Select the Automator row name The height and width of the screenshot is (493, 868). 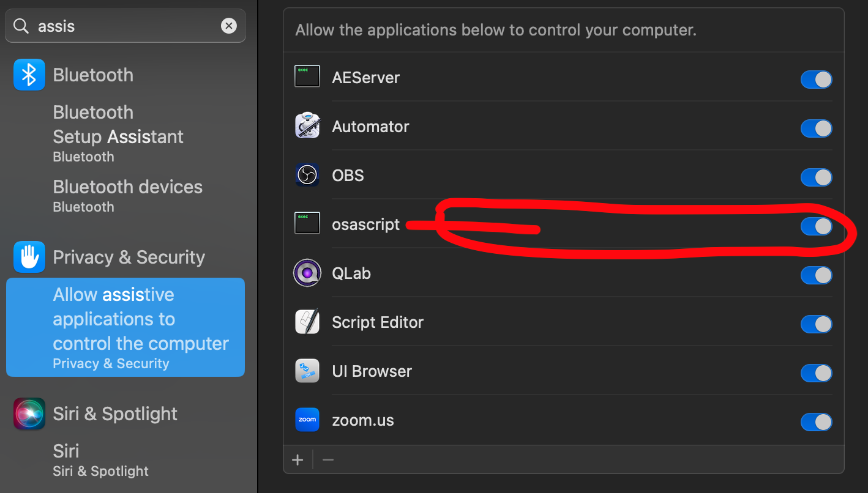(370, 127)
